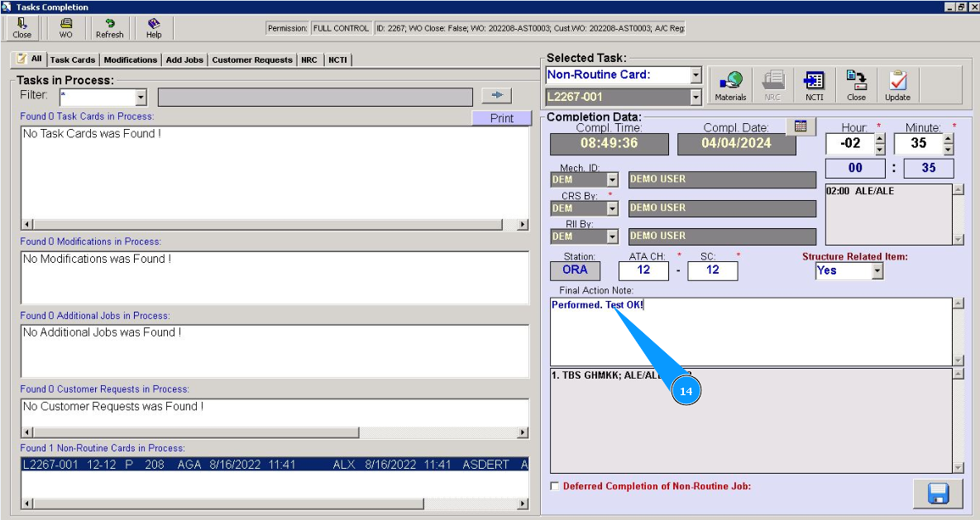This screenshot has height=520, width=980.
Task: Switch to the NCTI tab
Action: (x=337, y=60)
